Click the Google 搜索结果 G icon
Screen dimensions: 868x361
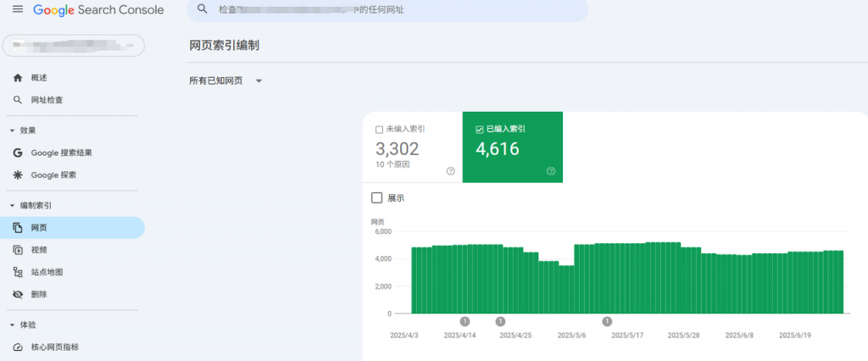(x=17, y=153)
